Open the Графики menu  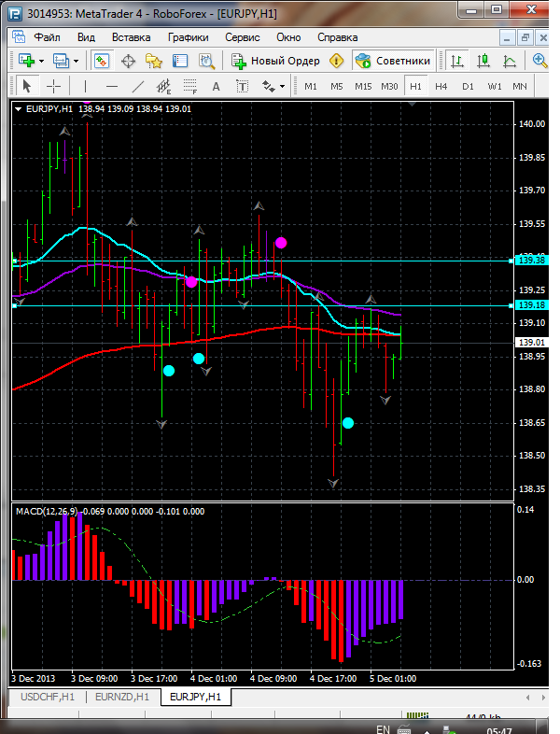189,37
